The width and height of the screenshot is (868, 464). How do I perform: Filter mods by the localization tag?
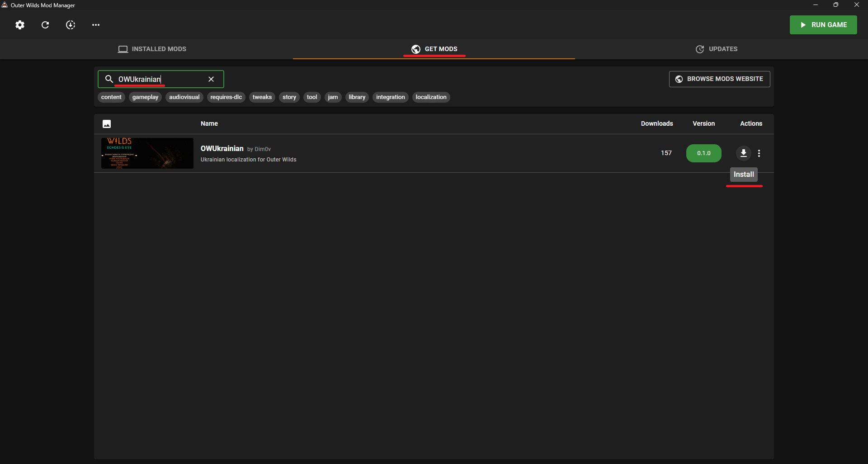coord(431,97)
